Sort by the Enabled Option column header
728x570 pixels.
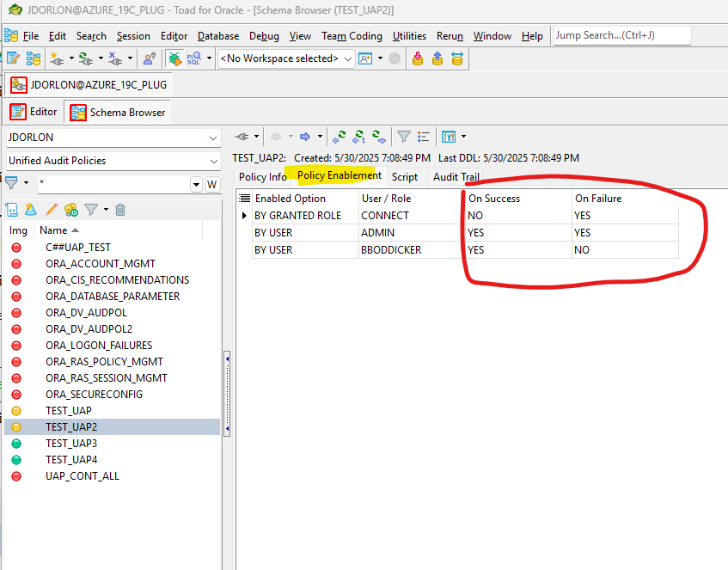[x=305, y=199]
